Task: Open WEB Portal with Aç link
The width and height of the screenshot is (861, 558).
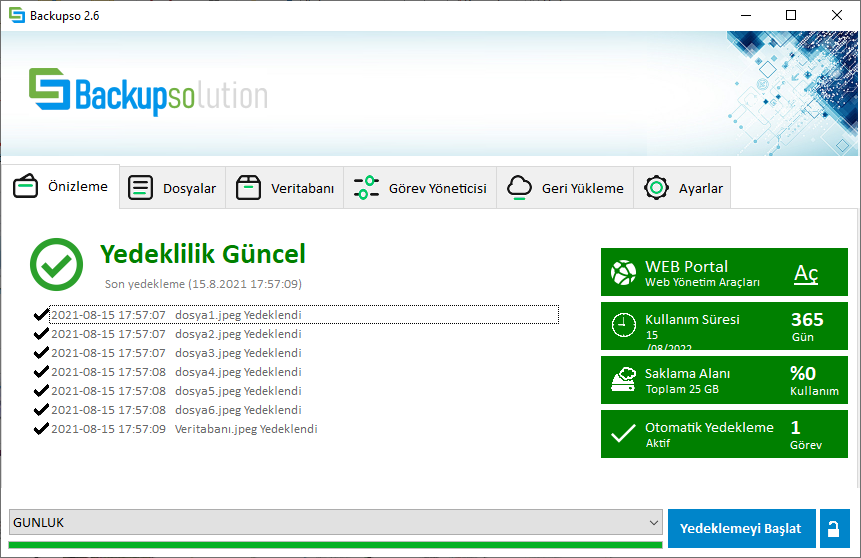Action: tap(805, 273)
